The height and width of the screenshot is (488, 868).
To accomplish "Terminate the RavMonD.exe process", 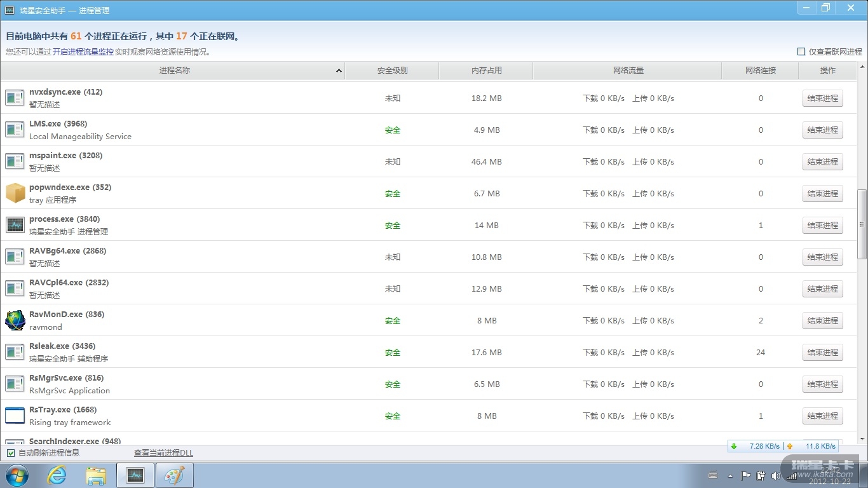I will [822, 321].
